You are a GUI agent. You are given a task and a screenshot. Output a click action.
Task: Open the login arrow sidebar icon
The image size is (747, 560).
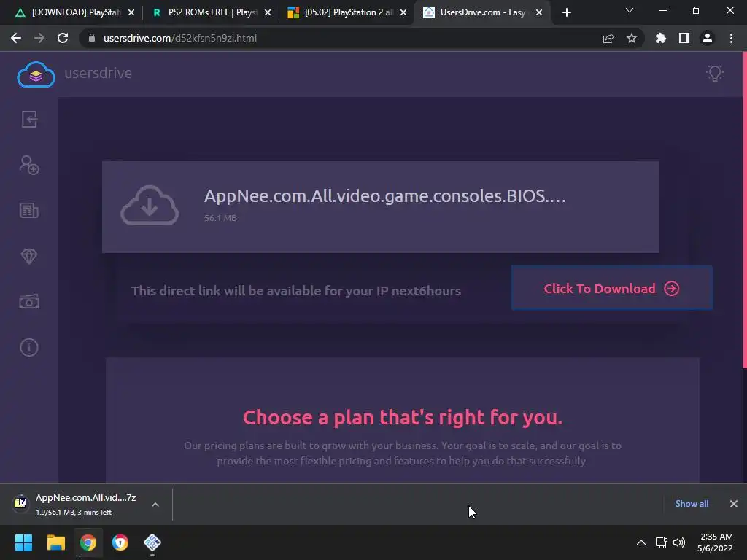(x=29, y=119)
